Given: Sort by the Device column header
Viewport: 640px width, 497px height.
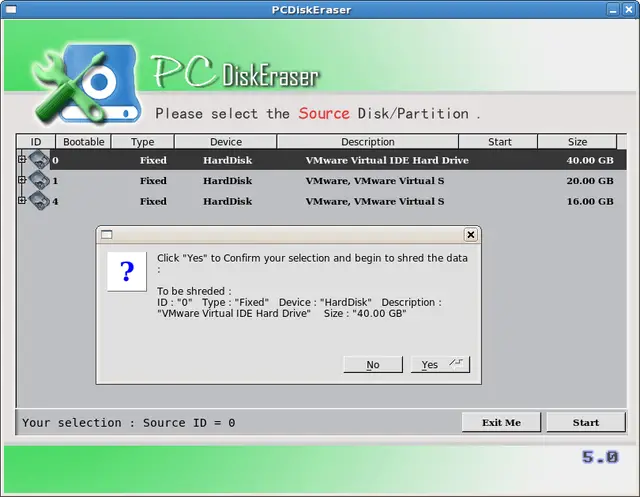Looking at the screenshot, I should [226, 142].
